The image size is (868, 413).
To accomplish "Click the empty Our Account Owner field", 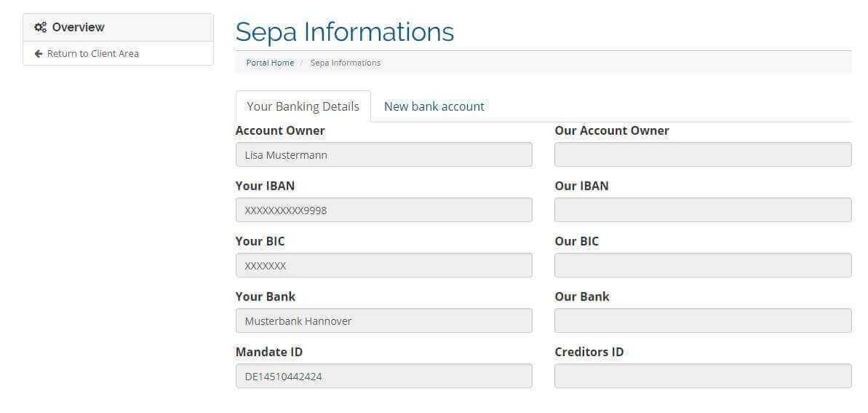I will pyautogui.click(x=703, y=155).
